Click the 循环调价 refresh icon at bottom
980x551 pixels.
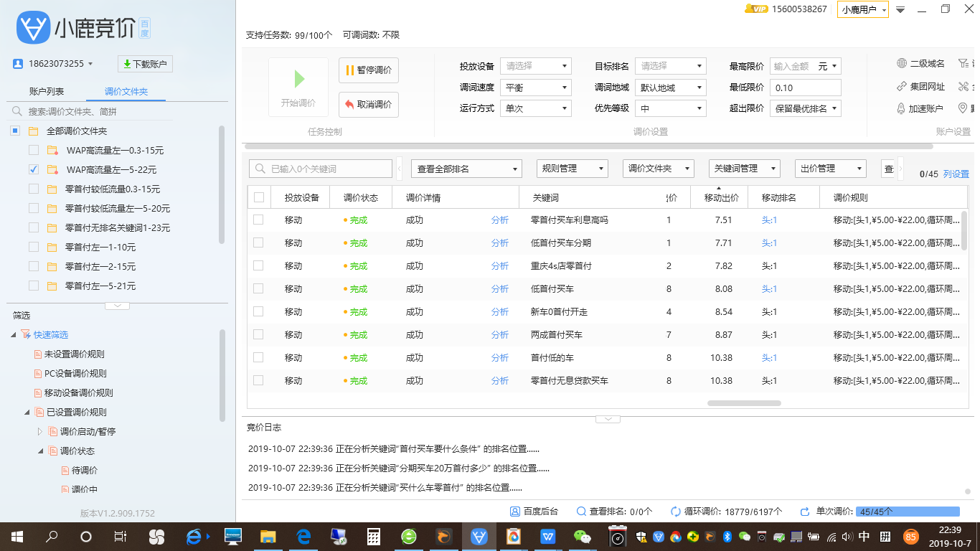(x=675, y=512)
